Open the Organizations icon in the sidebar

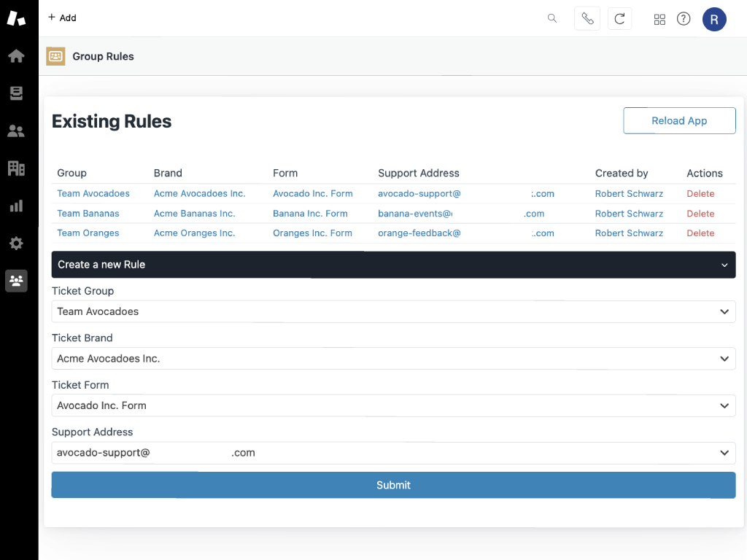(x=15, y=168)
